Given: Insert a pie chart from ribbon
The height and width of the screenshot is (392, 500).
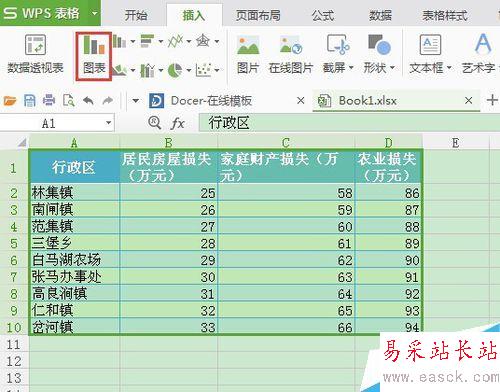Looking at the screenshot, I should (x=175, y=70).
